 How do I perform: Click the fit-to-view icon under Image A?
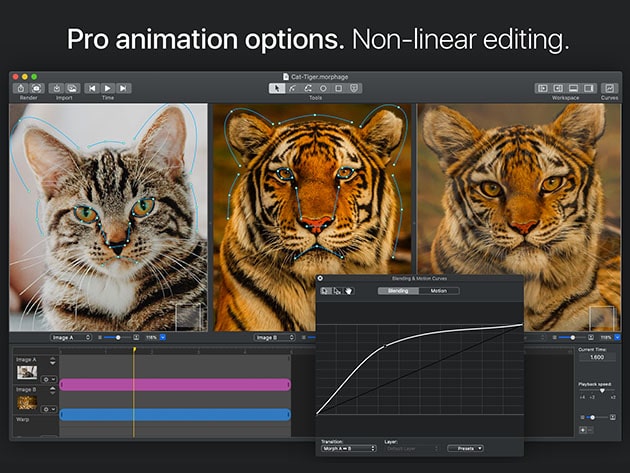tap(136, 338)
